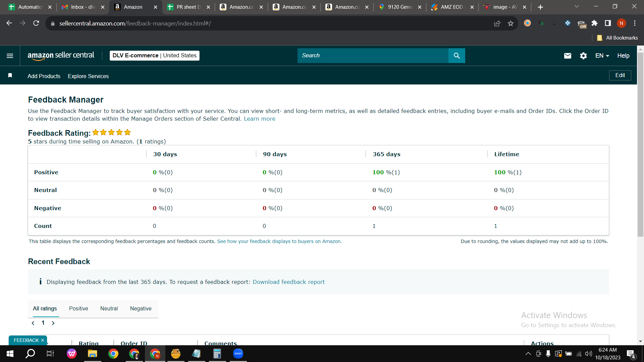Click the Edit button
The width and height of the screenshot is (644, 362).
(620, 75)
